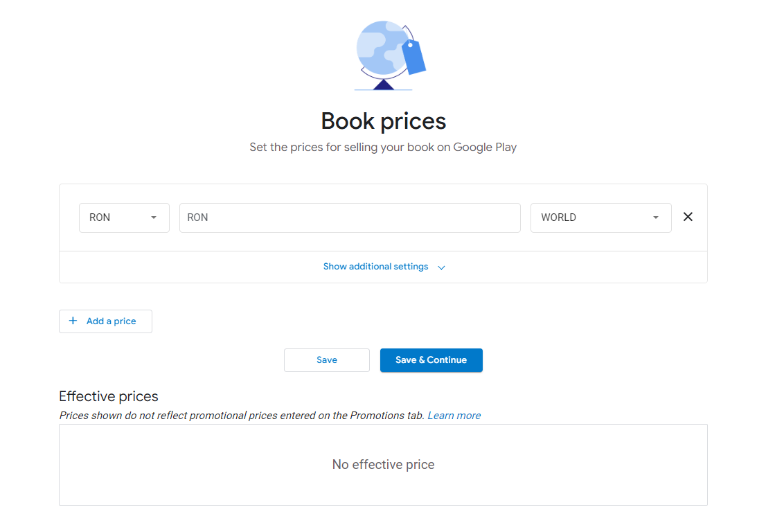Click the No effective price panel
Viewport: 784px width, 532px height.
pyautogui.click(x=383, y=464)
